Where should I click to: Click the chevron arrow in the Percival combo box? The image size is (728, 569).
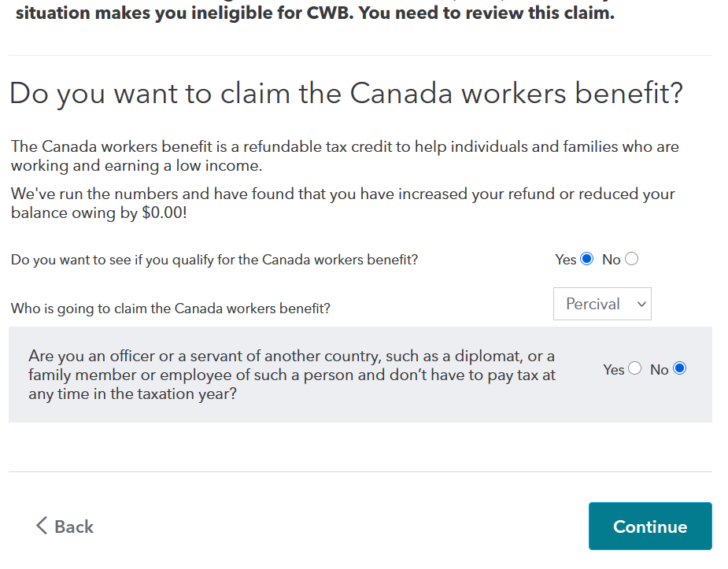point(641,305)
